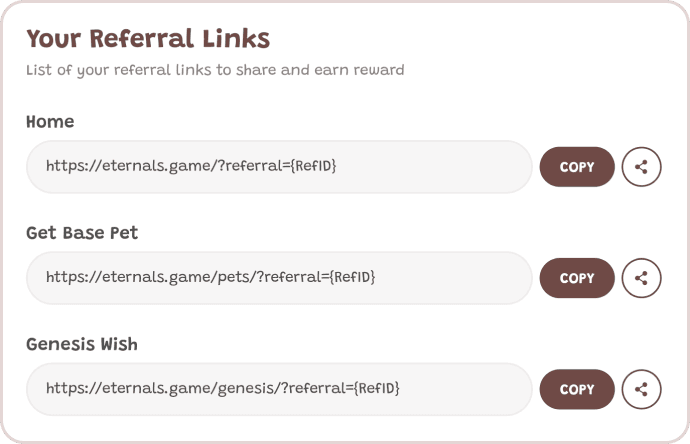Share the Home referral link

(x=641, y=167)
